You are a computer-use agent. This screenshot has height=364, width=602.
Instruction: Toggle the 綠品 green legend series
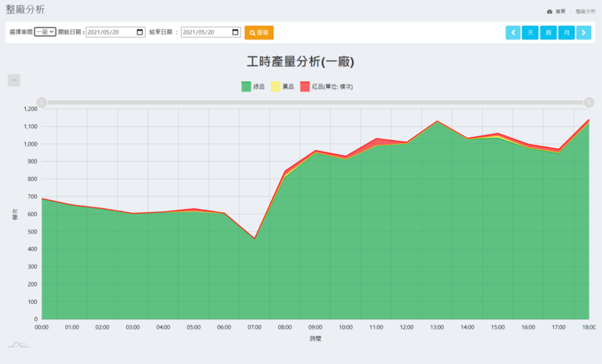tap(253, 87)
